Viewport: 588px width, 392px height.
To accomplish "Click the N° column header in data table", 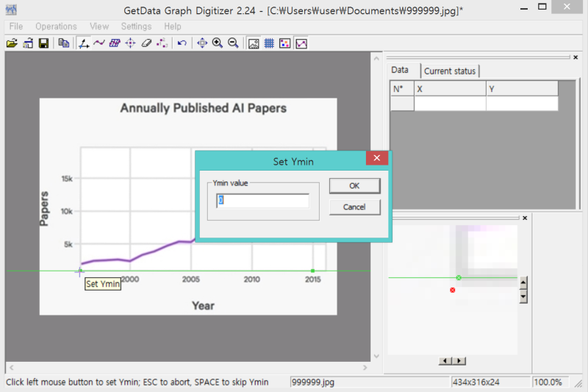I will [x=402, y=89].
